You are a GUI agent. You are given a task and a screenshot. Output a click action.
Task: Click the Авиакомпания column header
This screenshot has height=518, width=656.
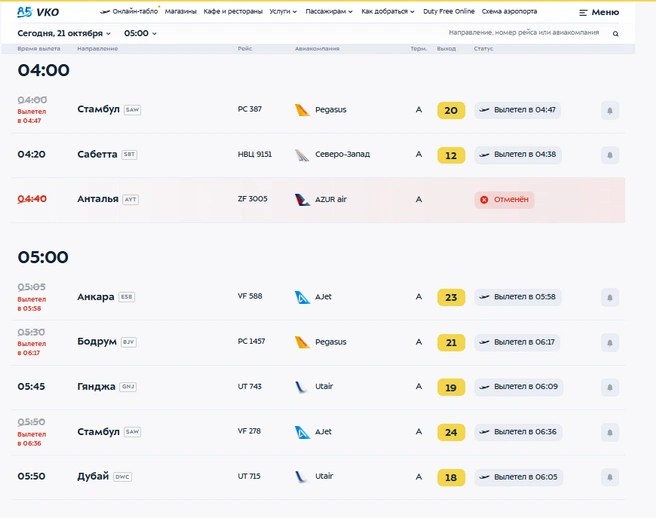coord(317,49)
